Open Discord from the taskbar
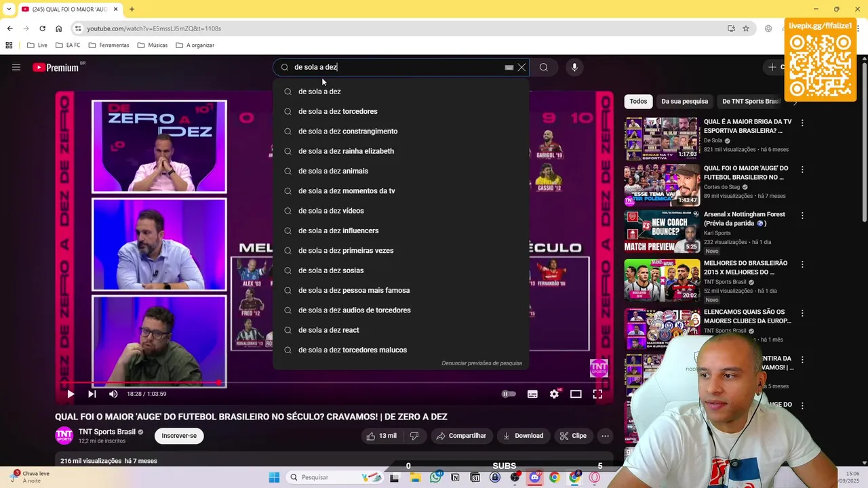868x488 pixels. point(534,477)
